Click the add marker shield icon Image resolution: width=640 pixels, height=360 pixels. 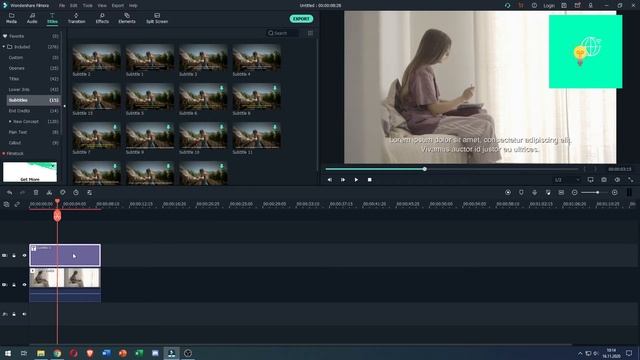(x=521, y=193)
